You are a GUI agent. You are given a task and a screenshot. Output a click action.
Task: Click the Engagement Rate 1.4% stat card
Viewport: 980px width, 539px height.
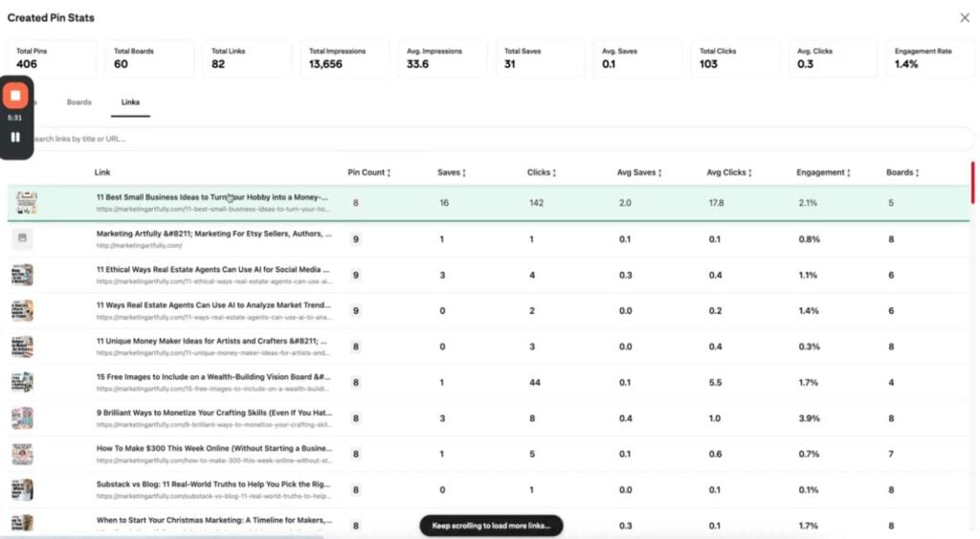(930, 58)
